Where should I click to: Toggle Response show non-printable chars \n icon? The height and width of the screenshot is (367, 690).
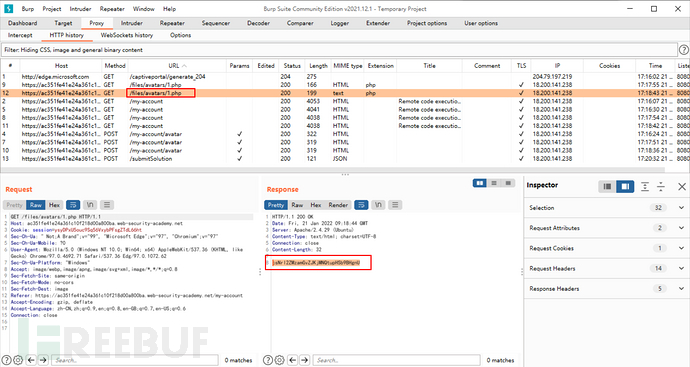pos(378,205)
